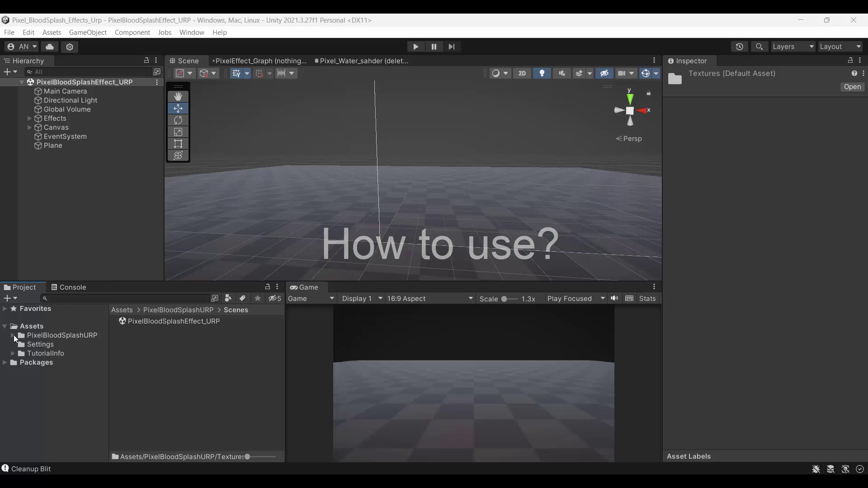Open the global search magnifier

759,47
